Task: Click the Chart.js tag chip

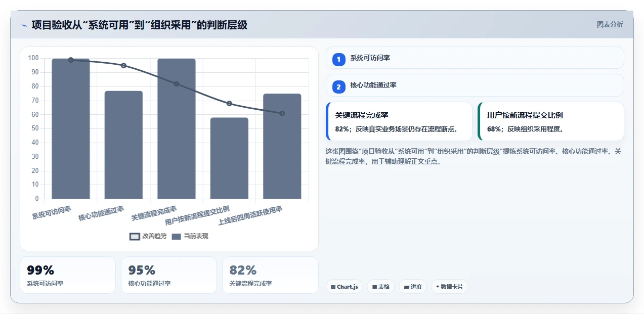Action: 344,287
